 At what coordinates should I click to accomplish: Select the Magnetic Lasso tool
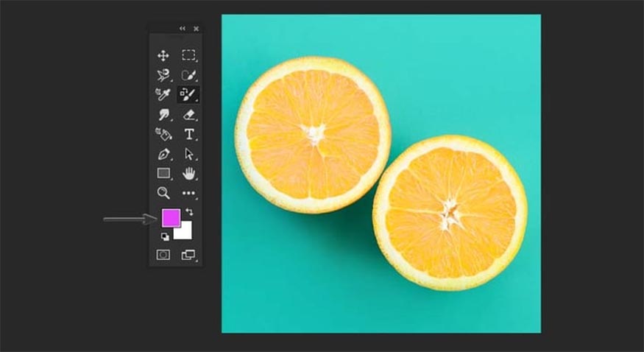click(x=163, y=75)
